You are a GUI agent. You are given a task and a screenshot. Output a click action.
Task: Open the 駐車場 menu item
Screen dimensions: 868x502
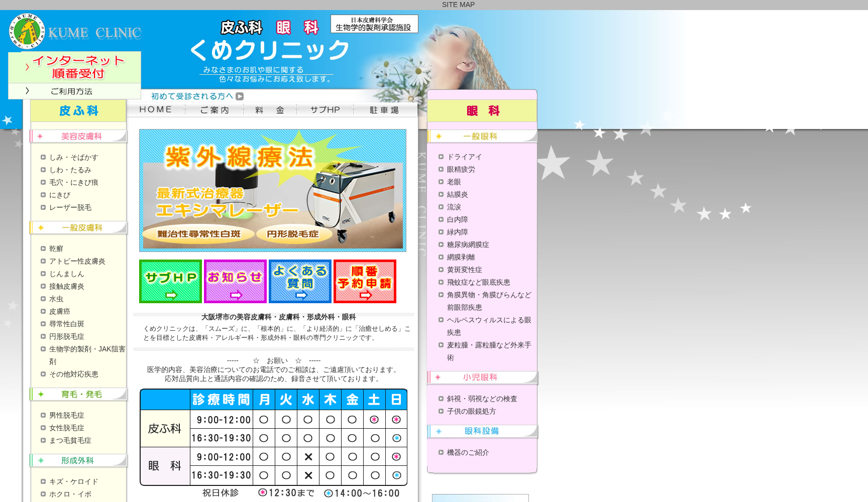tap(385, 109)
